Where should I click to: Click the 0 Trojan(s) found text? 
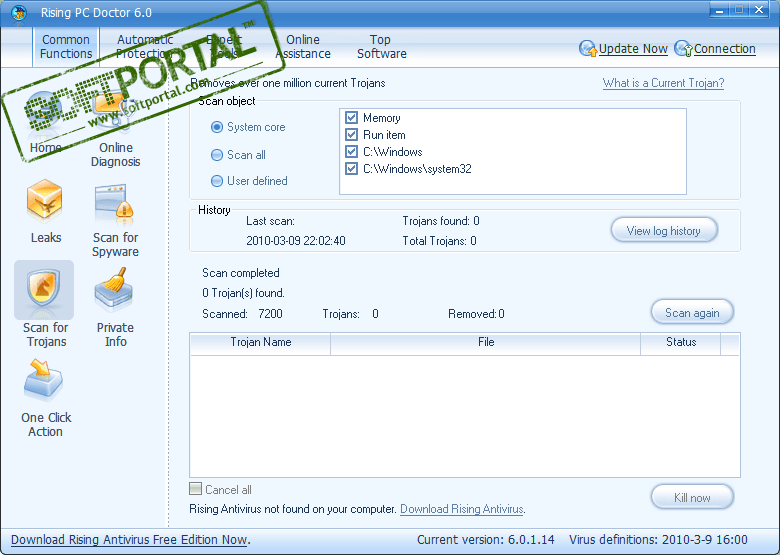point(243,293)
